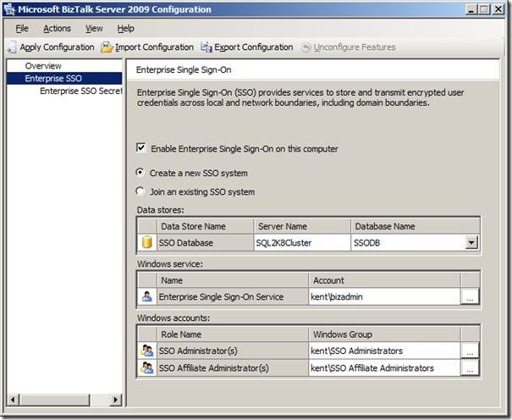Click Unconfigure Features toolbar label
The width and height of the screenshot is (512, 420).
click(x=355, y=47)
